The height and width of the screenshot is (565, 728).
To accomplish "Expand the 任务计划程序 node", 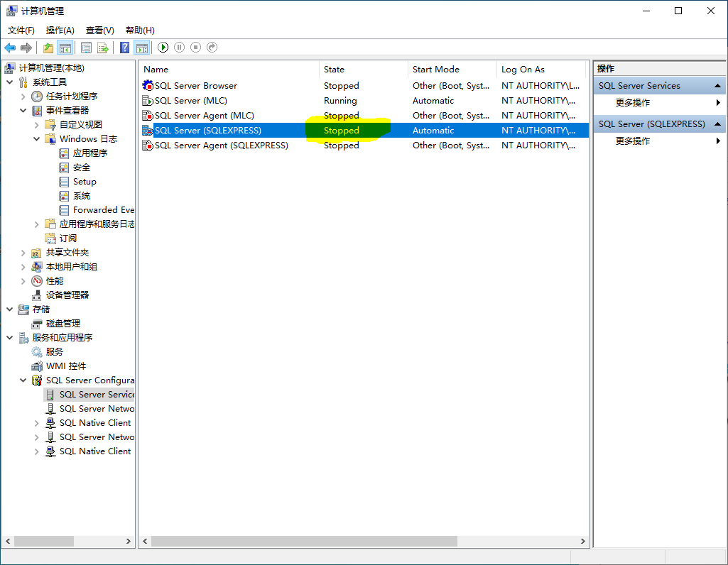I will pos(23,97).
